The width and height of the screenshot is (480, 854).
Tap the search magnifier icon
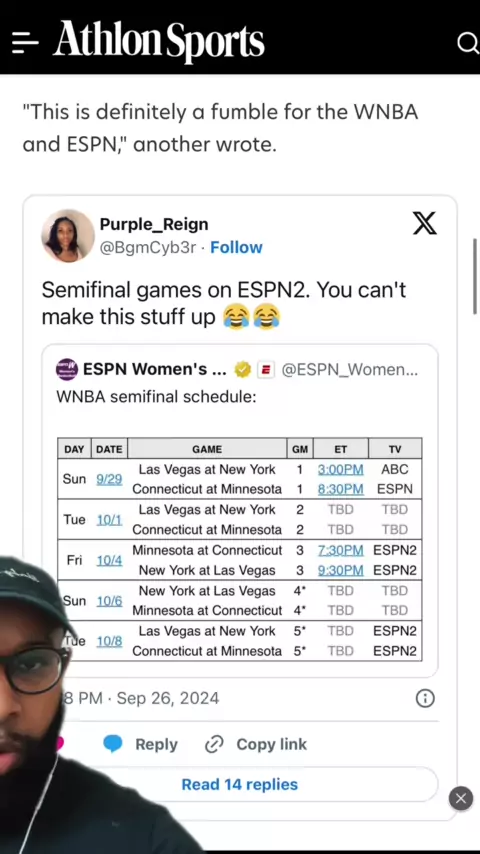(x=467, y=42)
